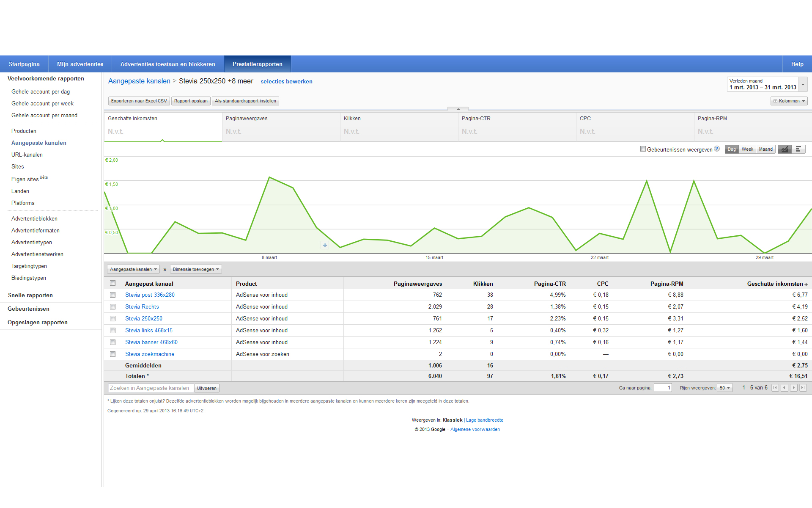Check the Stevia banner 468x60 row
This screenshot has width=812, height=508.
click(x=112, y=342)
